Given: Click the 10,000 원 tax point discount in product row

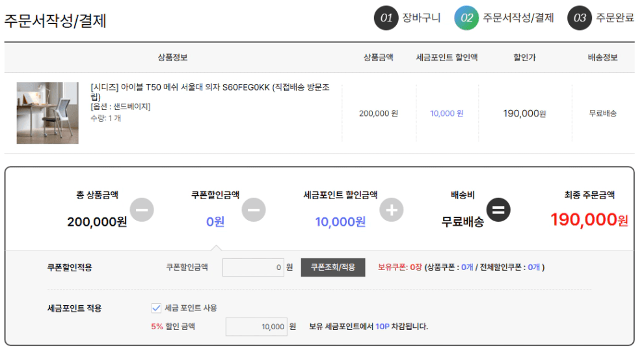Looking at the screenshot, I should [446, 113].
